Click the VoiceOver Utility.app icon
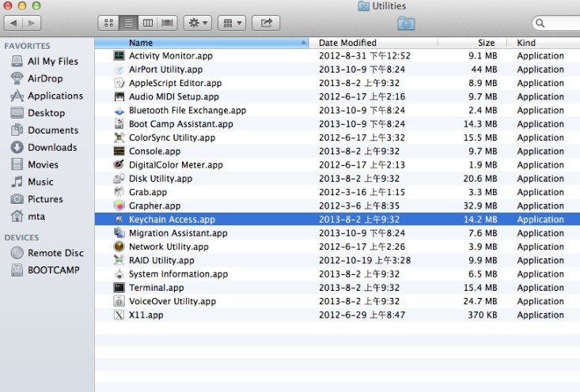This screenshot has width=580, height=392. pos(119,301)
